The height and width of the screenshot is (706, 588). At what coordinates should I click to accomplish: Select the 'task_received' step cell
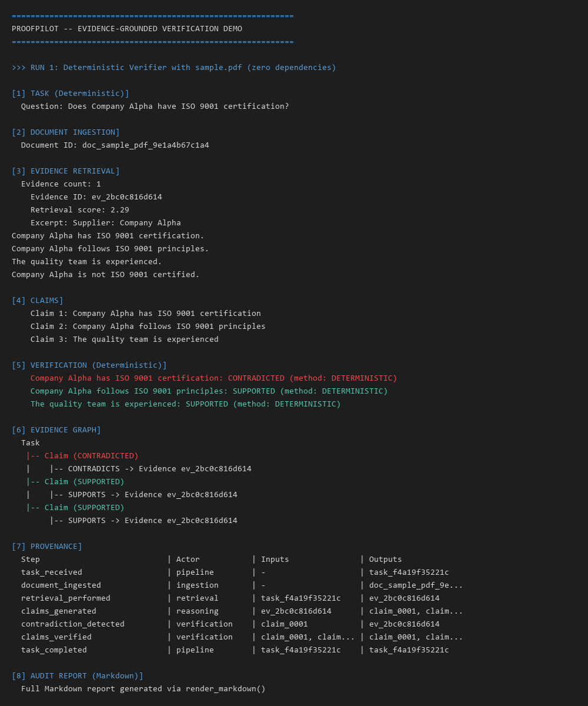click(52, 572)
